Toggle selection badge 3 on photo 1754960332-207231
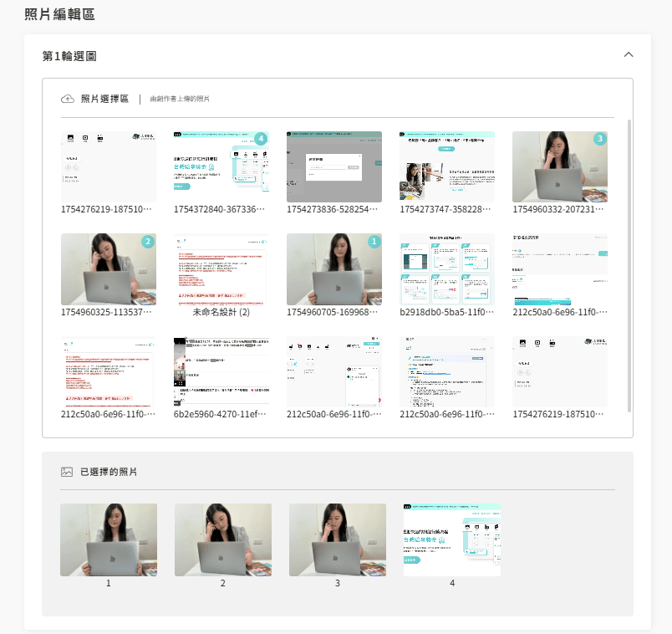 coord(598,139)
